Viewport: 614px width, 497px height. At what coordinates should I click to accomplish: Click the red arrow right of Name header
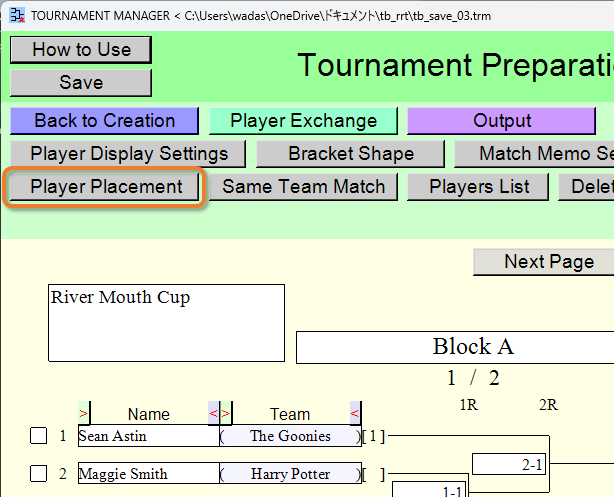click(x=214, y=413)
